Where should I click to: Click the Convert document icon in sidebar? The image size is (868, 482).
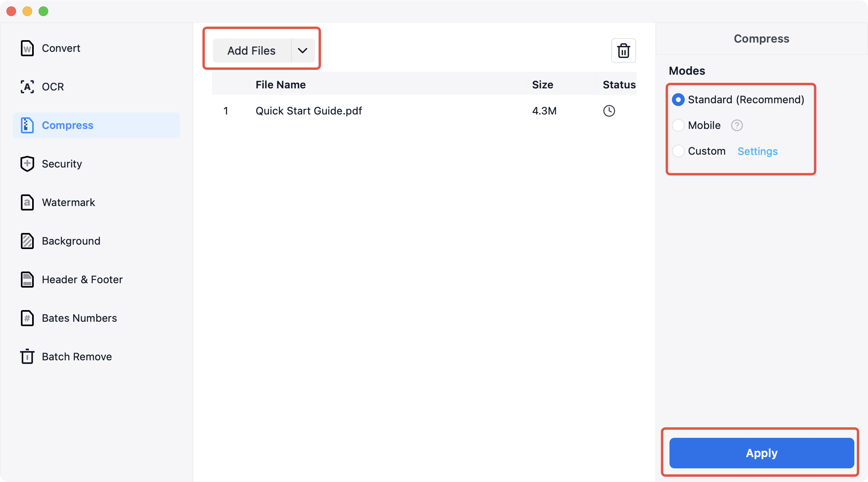tap(27, 48)
